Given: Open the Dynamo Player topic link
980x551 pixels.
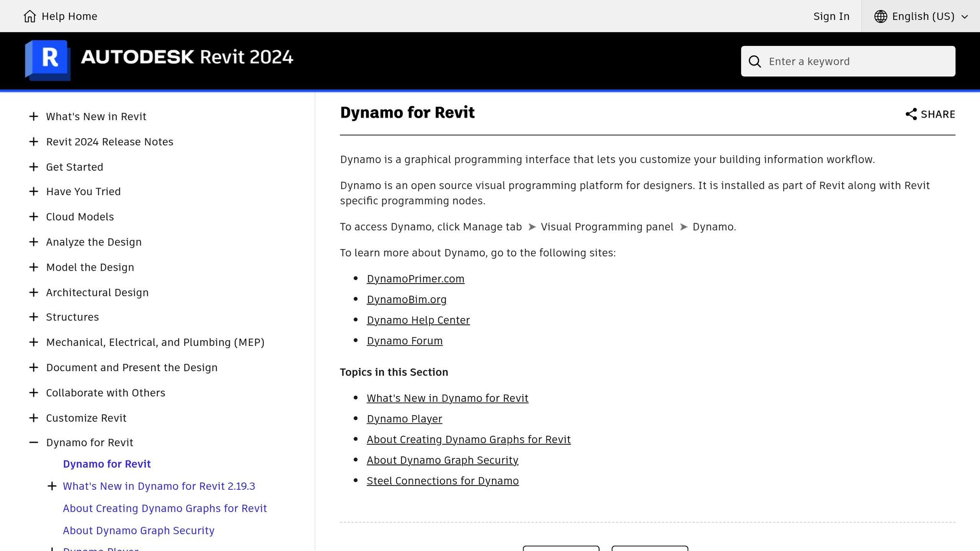Looking at the screenshot, I should tap(404, 419).
